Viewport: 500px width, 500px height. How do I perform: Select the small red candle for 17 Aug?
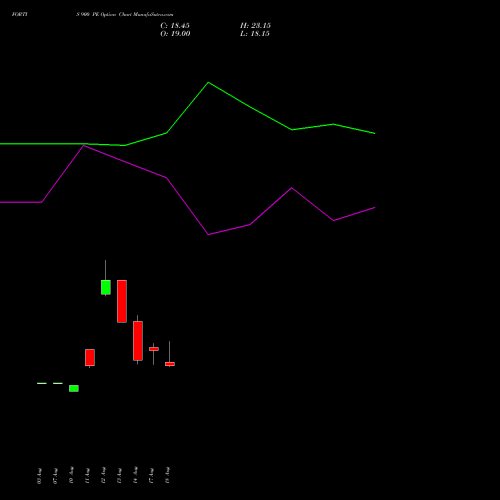(x=154, y=349)
